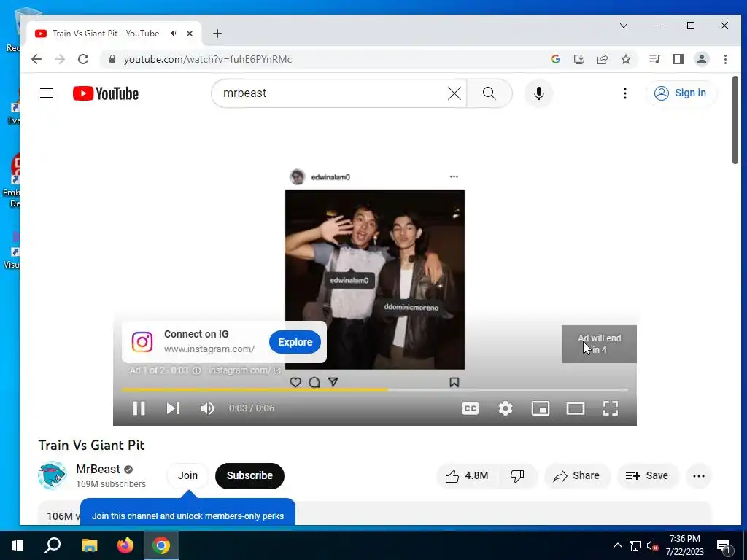Close the Train Vs Giant Pit tab
The width and height of the screenshot is (747, 560).
pyautogui.click(x=190, y=34)
